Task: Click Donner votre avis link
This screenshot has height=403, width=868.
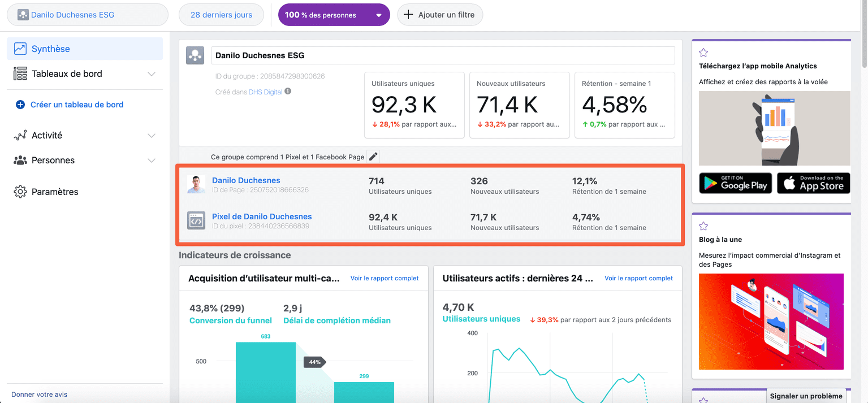Action: (39, 395)
